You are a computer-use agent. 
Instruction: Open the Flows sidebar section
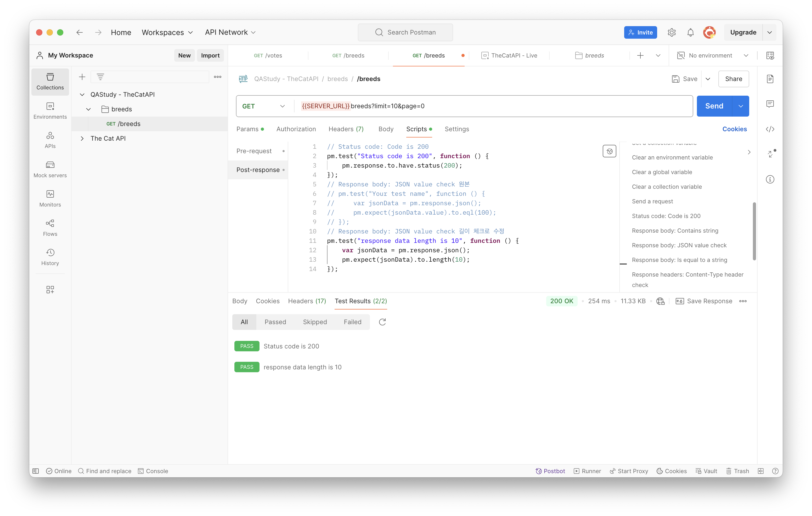[50, 228]
